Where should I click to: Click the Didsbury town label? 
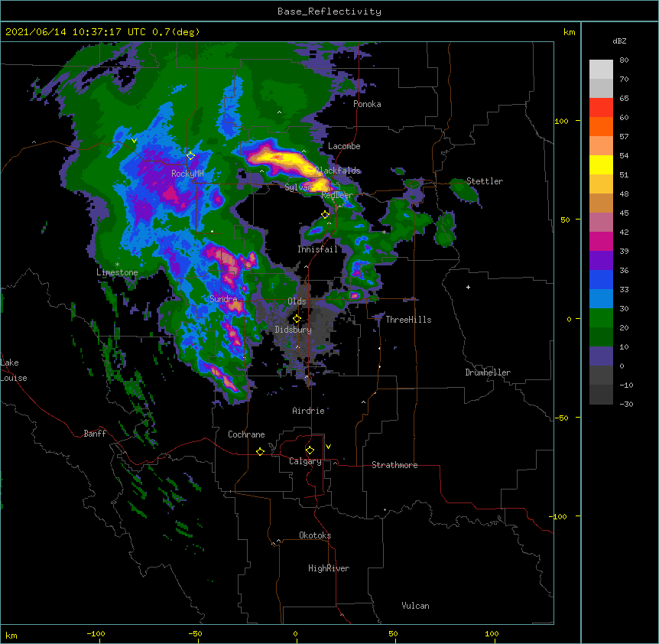(x=293, y=330)
